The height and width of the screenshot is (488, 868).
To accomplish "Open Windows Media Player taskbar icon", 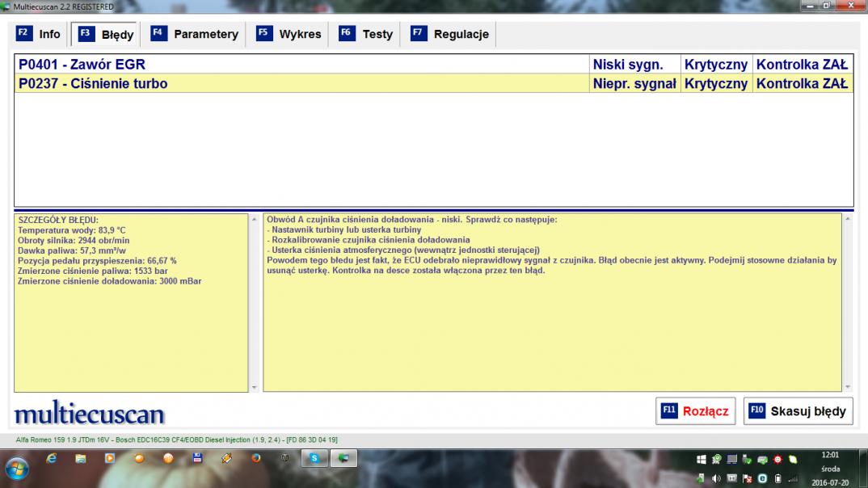I will [x=110, y=458].
